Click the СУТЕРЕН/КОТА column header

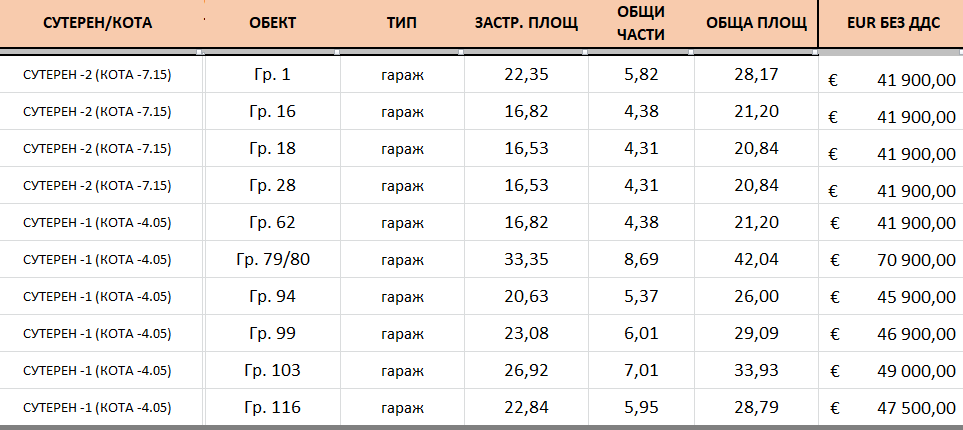[x=98, y=23]
